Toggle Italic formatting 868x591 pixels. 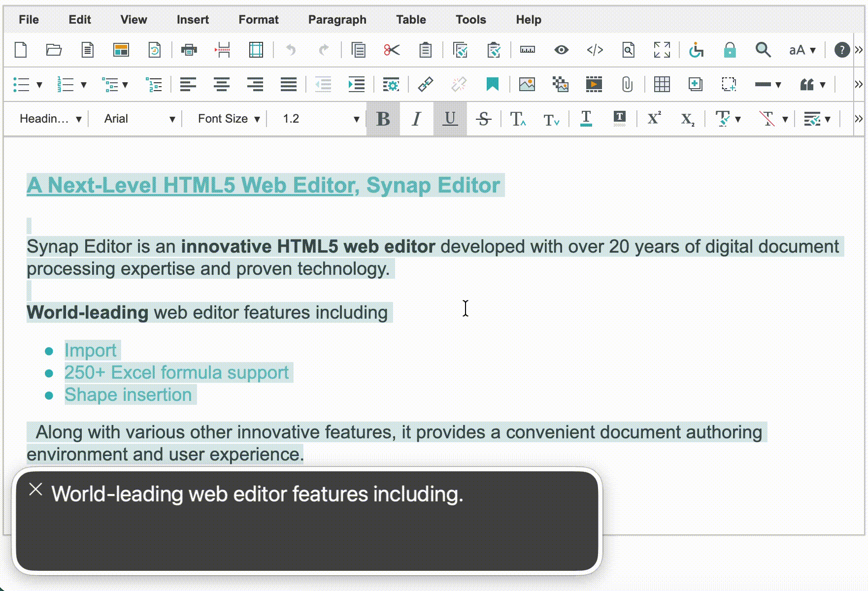click(416, 119)
